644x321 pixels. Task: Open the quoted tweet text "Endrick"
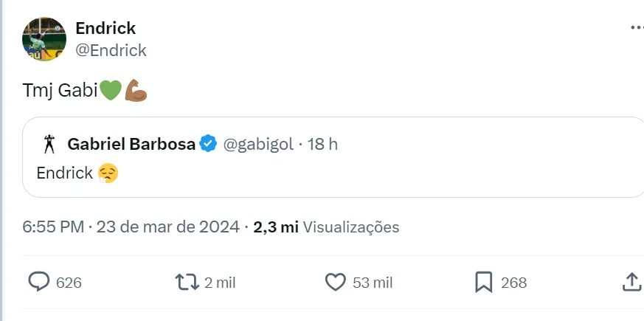click(x=65, y=173)
